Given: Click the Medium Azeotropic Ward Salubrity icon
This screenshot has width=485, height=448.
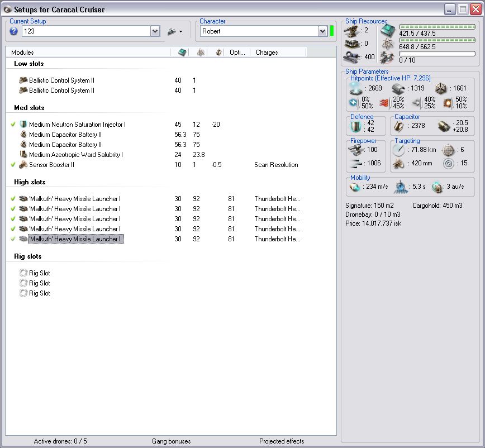Looking at the screenshot, I should [x=23, y=154].
